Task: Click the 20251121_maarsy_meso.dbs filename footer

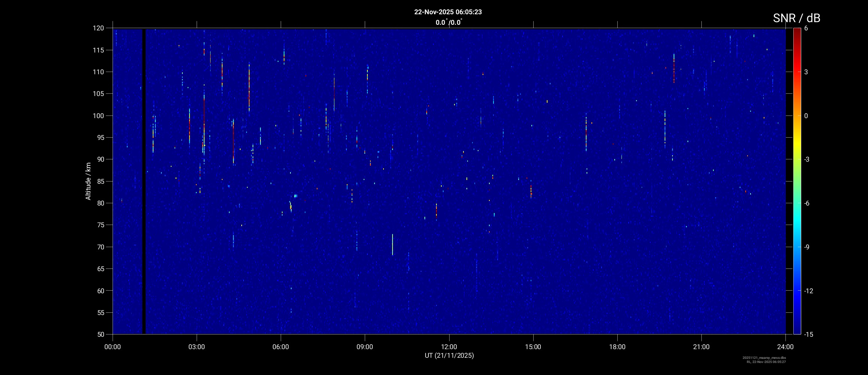Action: 764,358
